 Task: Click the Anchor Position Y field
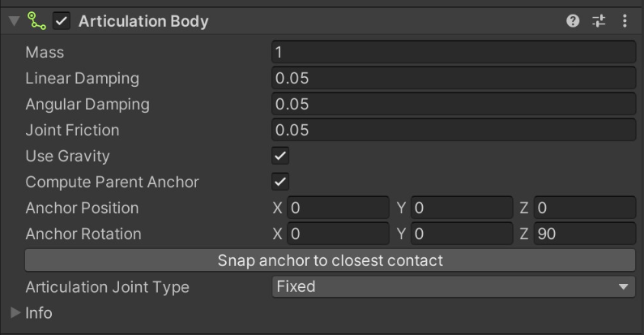[462, 208]
